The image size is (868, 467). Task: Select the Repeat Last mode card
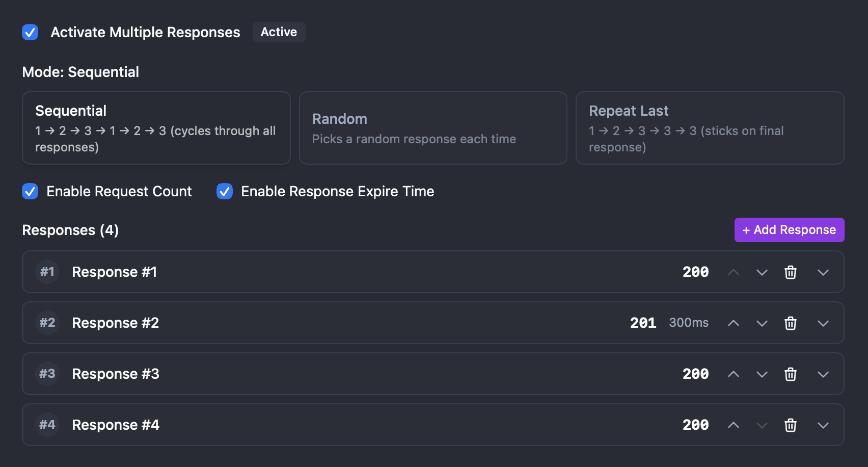(x=710, y=128)
